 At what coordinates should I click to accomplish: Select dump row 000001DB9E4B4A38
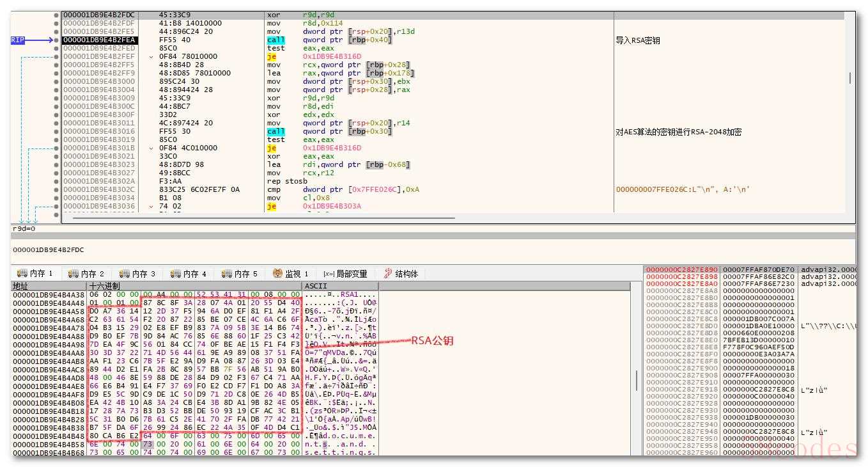[x=195, y=294]
